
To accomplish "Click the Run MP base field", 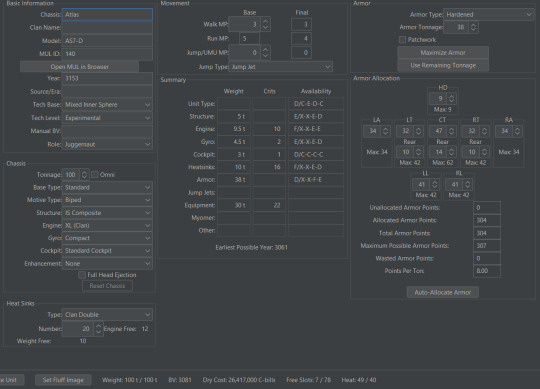I will pos(249,38).
